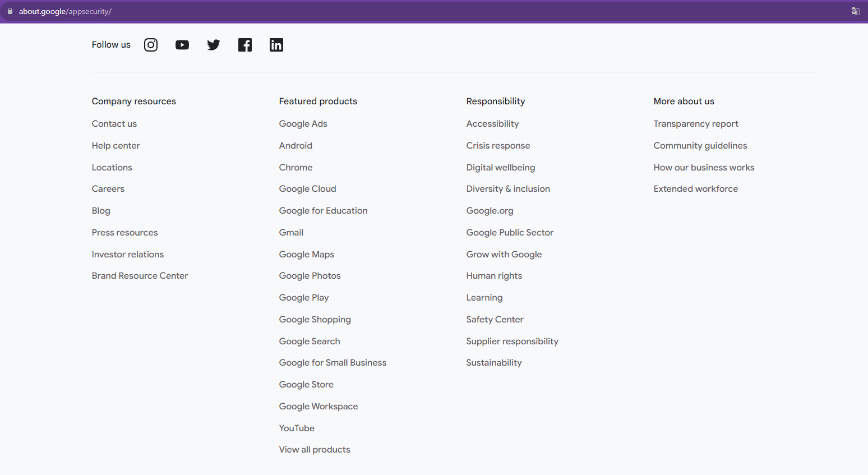Open Transparency report link

(x=696, y=124)
